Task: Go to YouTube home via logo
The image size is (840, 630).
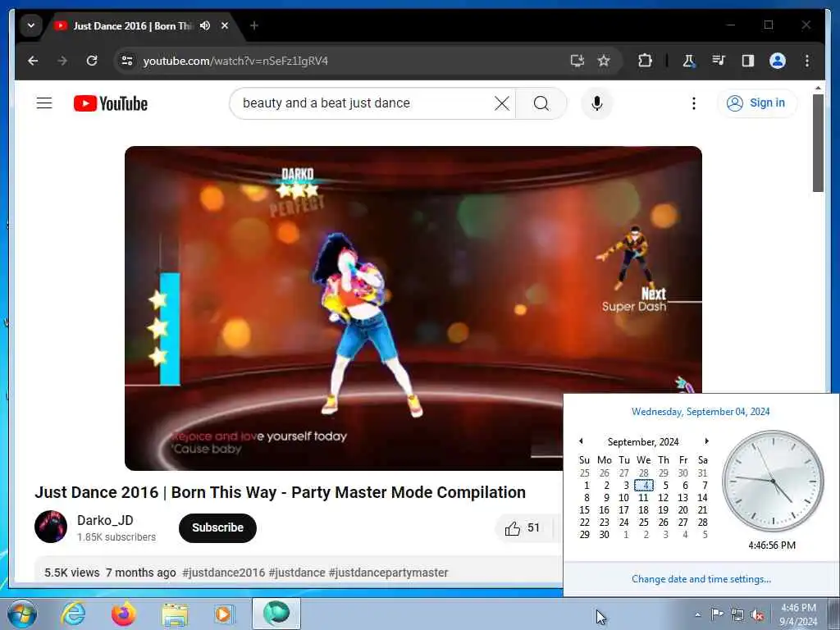Action: 111,103
